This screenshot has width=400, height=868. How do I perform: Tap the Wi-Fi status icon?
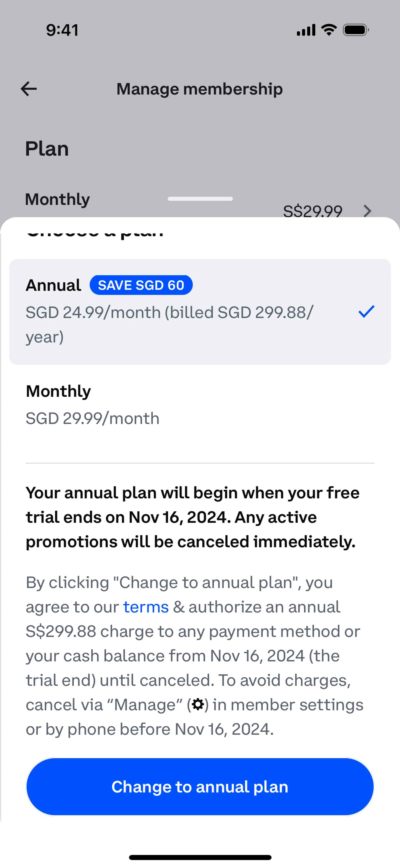(x=329, y=30)
